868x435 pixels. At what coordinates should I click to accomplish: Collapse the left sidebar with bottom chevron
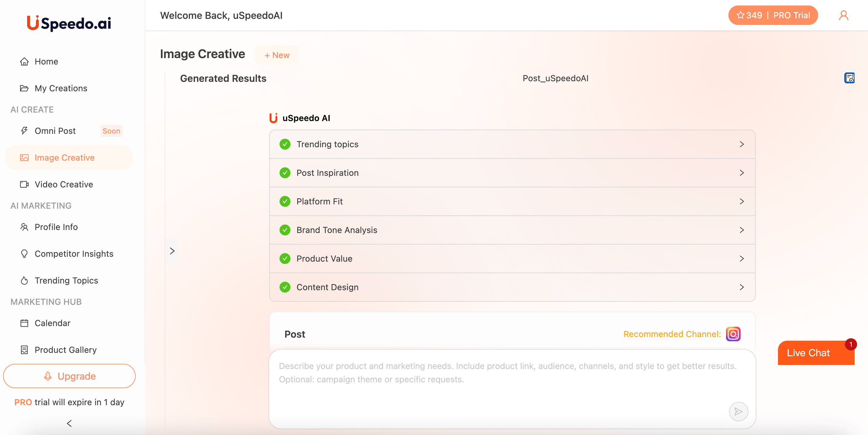(69, 423)
